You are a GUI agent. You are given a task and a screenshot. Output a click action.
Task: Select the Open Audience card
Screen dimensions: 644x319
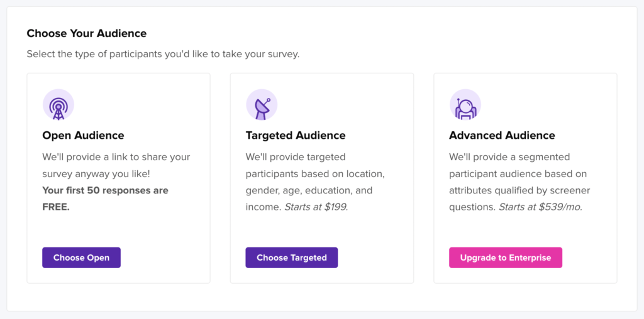[119, 178]
